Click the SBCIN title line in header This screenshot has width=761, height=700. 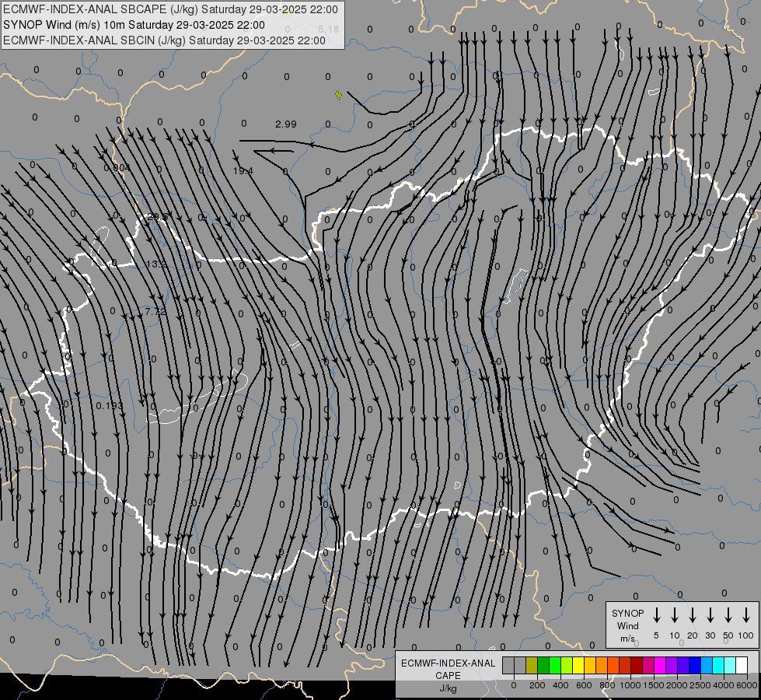click(x=164, y=40)
